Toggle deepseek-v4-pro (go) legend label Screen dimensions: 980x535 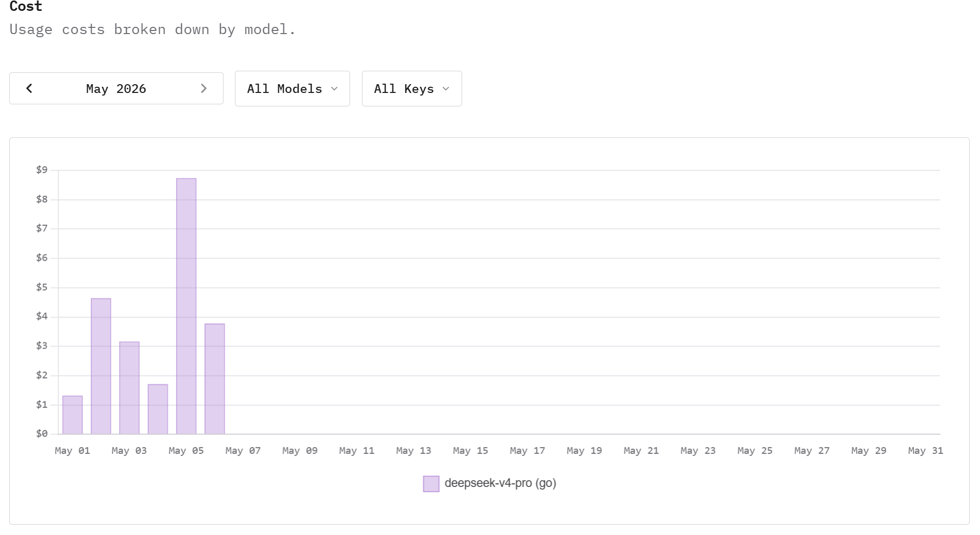500,483
